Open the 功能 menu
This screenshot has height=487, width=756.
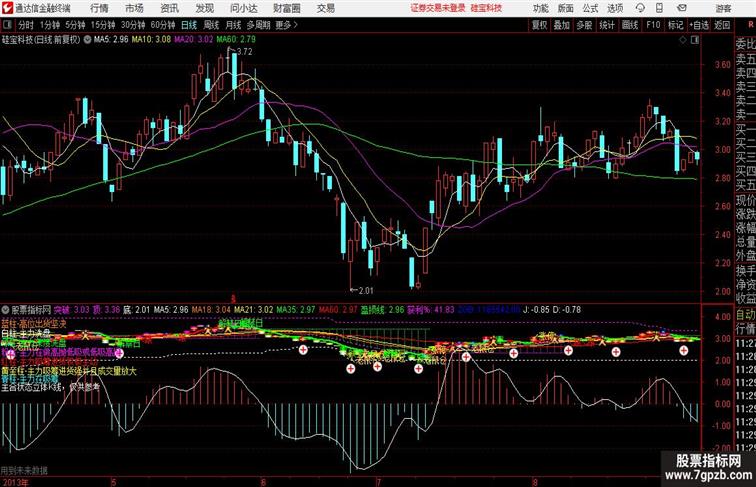pyautogui.click(x=540, y=9)
